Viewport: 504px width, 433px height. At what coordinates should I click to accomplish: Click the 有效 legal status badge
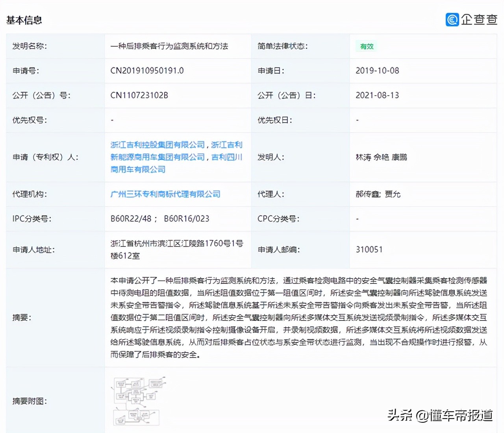coord(367,46)
